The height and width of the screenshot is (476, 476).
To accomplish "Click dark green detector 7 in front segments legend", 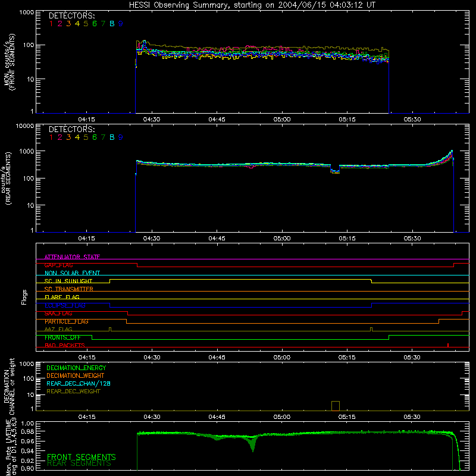I will 103,24.
